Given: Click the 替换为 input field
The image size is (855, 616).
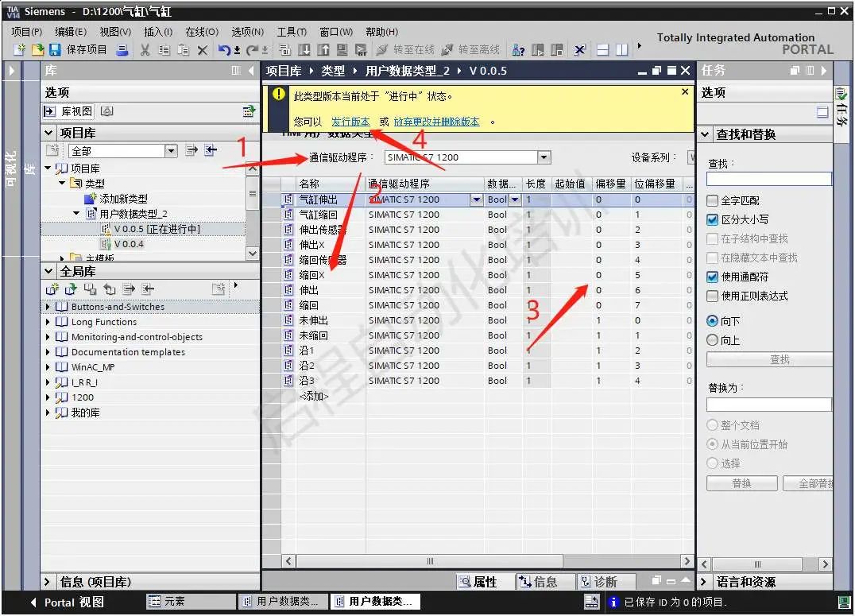Looking at the screenshot, I should tap(769, 405).
